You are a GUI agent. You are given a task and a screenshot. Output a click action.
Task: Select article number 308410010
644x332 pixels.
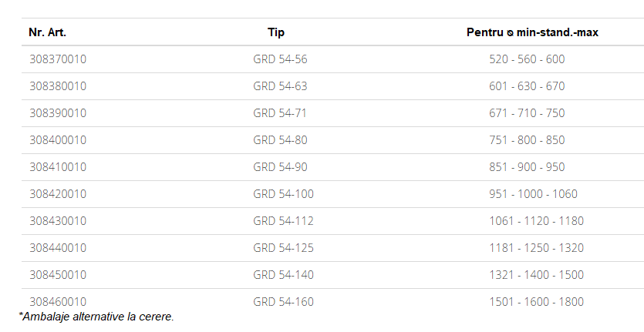coord(58,167)
